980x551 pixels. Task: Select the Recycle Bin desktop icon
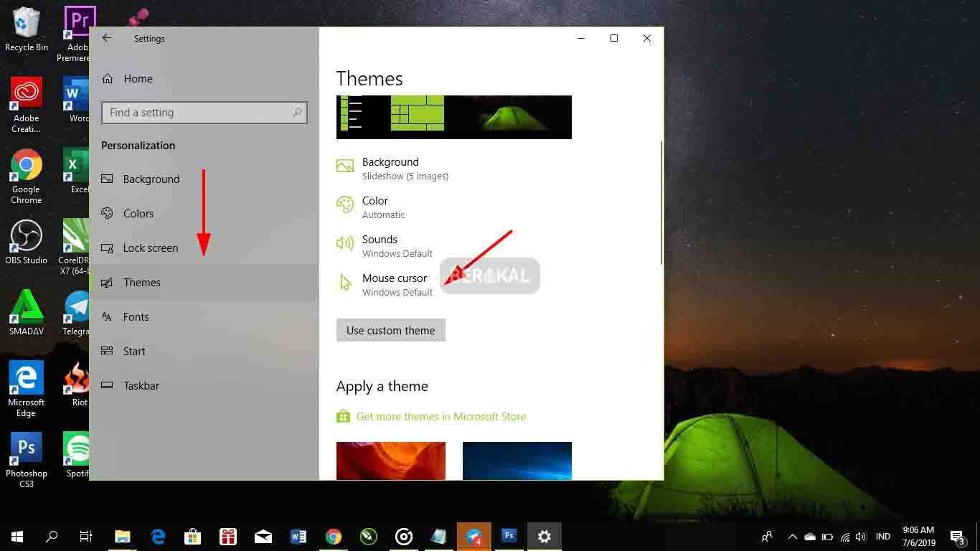tap(27, 30)
